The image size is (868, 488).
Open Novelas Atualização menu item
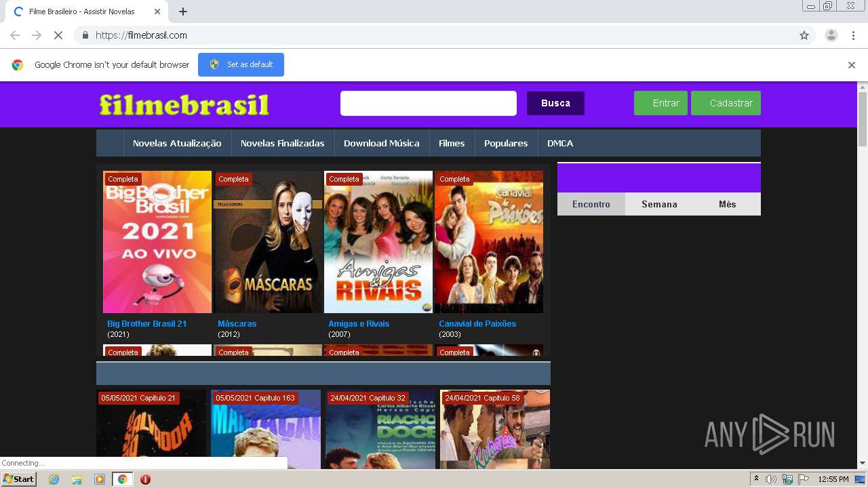point(177,143)
